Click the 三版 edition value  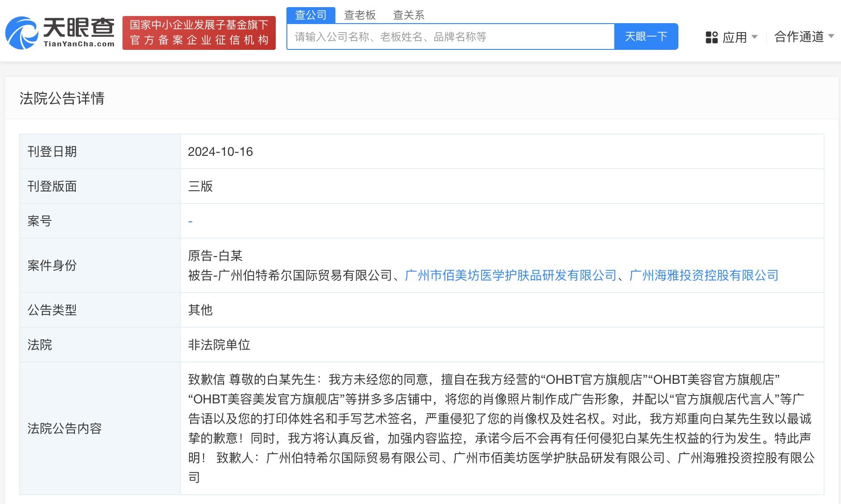(x=200, y=187)
